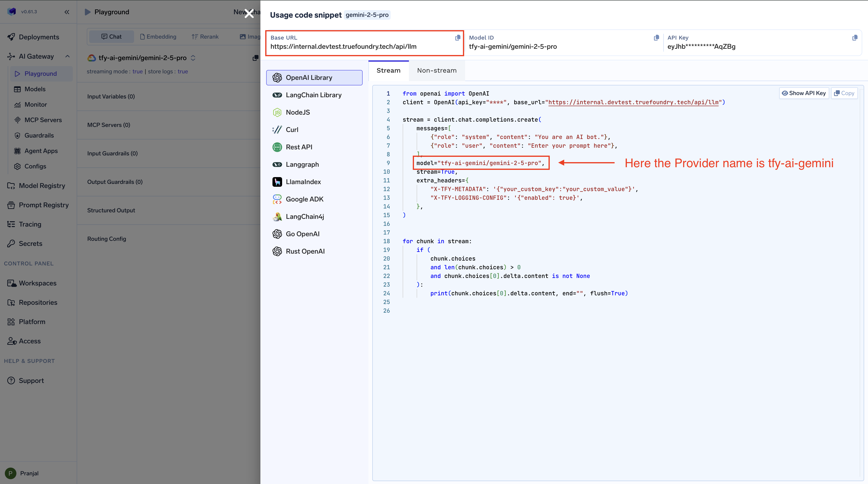
Task: Select Rust OpenAI snippet option
Action: pyautogui.click(x=314, y=251)
